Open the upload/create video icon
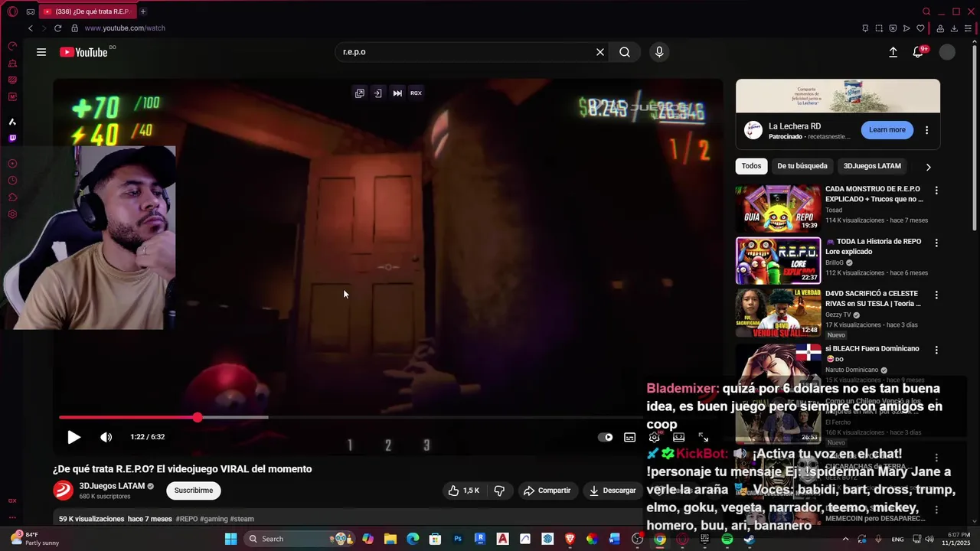Screen dimensions: 980x551 pos(893,52)
